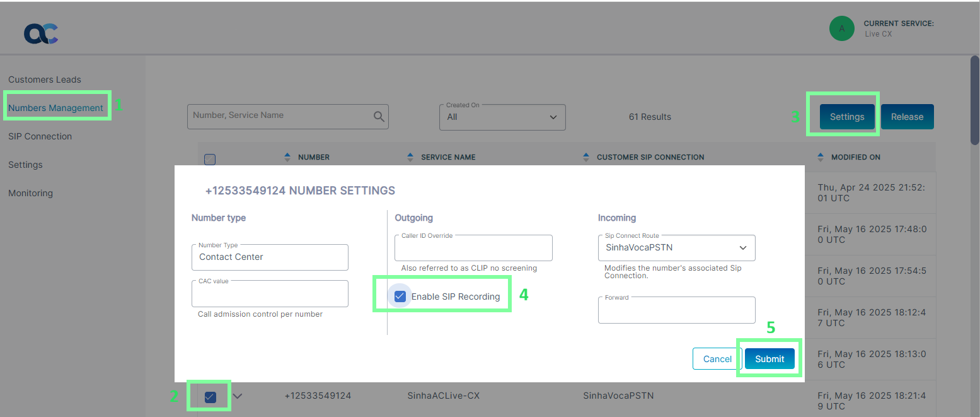This screenshot has width=980, height=417.
Task: Click the Release button
Action: (x=907, y=117)
